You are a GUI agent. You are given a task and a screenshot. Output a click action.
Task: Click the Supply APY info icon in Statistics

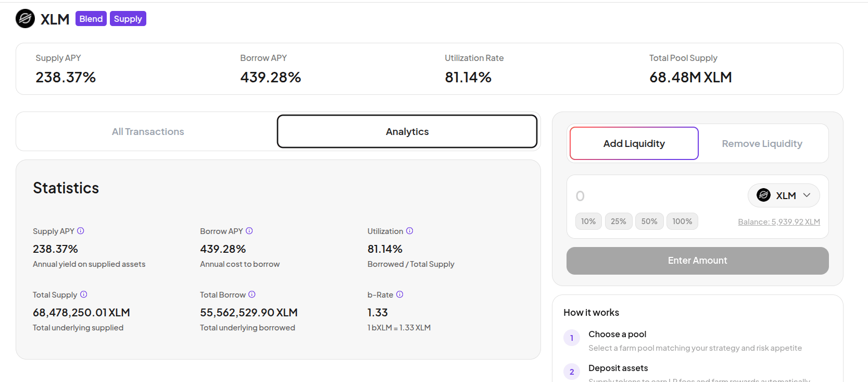point(81,231)
